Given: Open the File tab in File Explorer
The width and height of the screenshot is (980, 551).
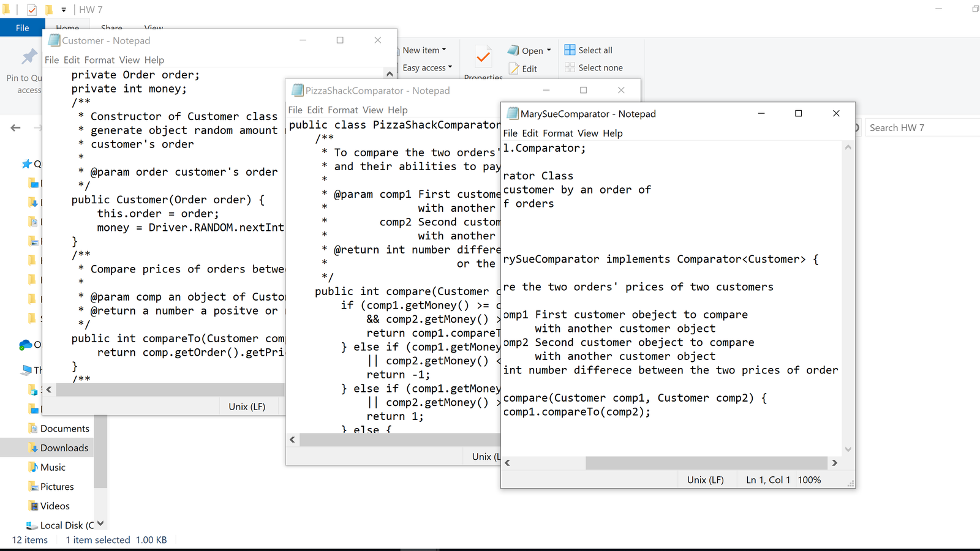Looking at the screenshot, I should coord(22,28).
